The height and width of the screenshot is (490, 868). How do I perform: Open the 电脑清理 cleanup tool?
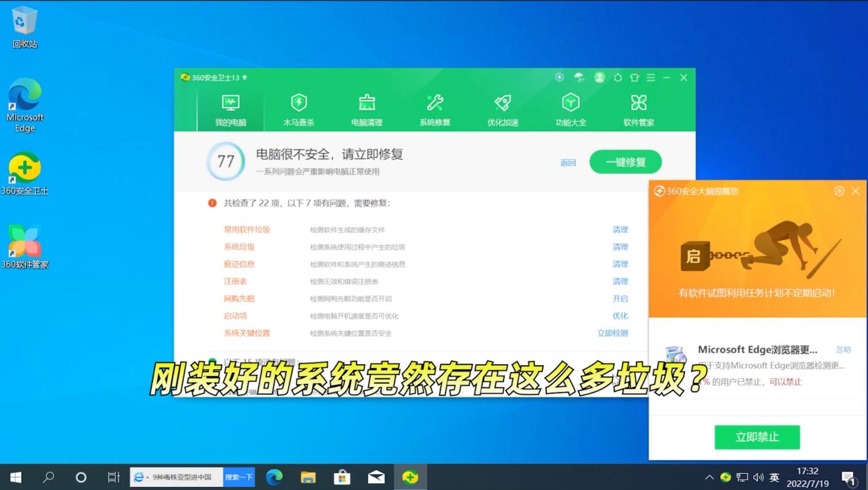coord(366,109)
